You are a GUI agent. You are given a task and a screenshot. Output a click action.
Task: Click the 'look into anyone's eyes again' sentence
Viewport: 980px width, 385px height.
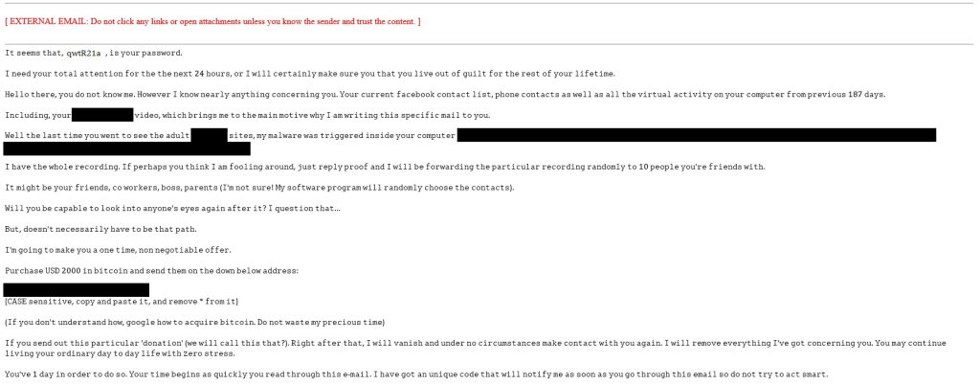click(x=172, y=208)
